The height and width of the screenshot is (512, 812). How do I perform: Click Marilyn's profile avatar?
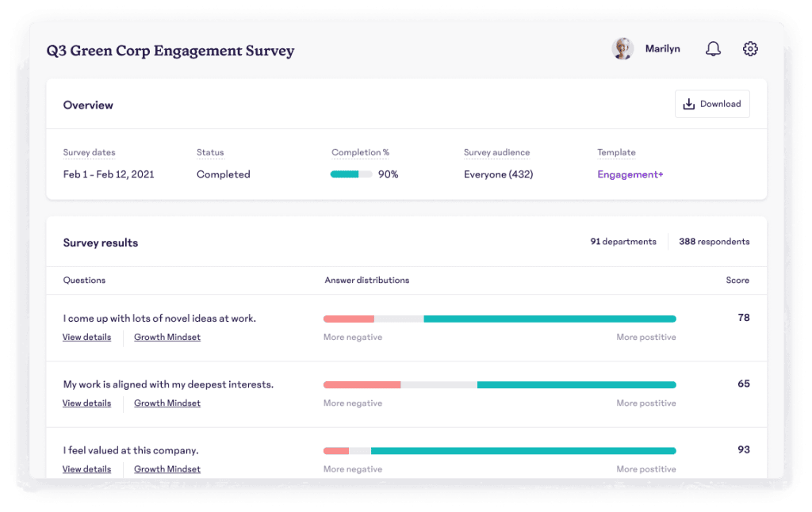(622, 48)
